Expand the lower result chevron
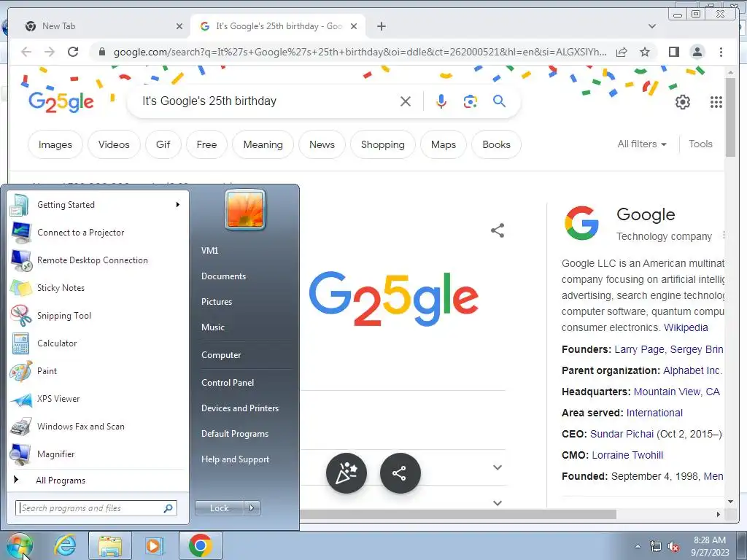This screenshot has width=747, height=560. (x=498, y=503)
